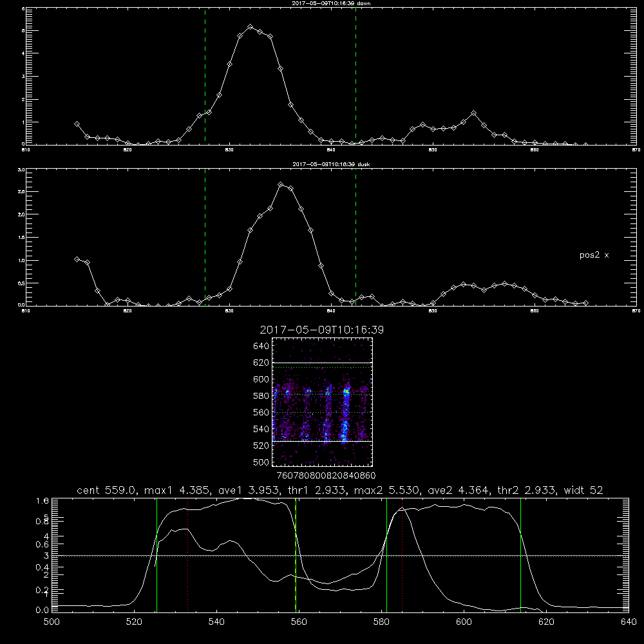Click the '640' x-axis label of bottom plot
The width and height of the screenshot is (644, 644).
pos(629,622)
